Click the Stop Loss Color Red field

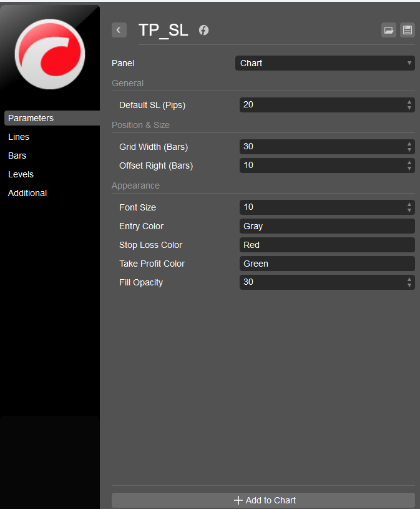pyautogui.click(x=327, y=245)
